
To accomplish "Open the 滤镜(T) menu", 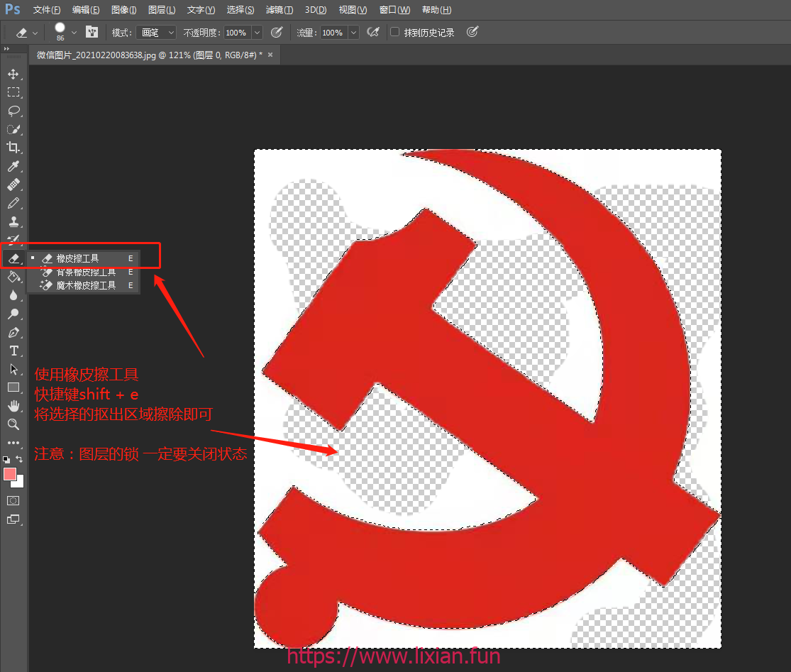I will click(x=279, y=10).
